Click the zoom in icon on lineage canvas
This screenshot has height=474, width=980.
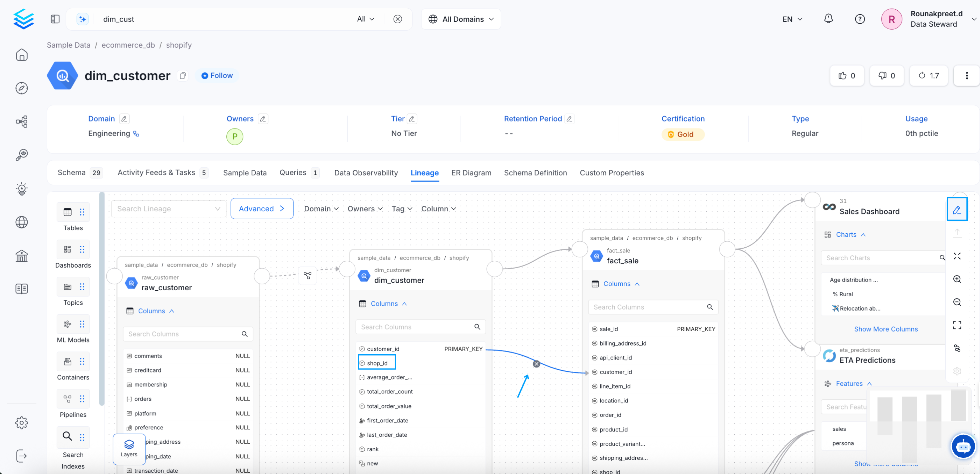point(957,279)
